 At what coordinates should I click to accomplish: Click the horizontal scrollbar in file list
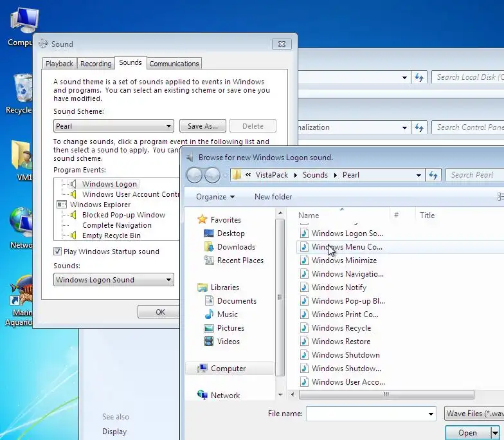tap(386, 394)
